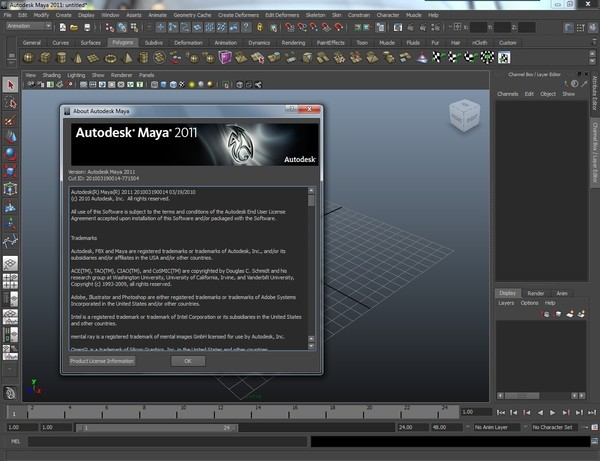The height and width of the screenshot is (461, 600).
Task: Open the File menu
Action: 8,15
